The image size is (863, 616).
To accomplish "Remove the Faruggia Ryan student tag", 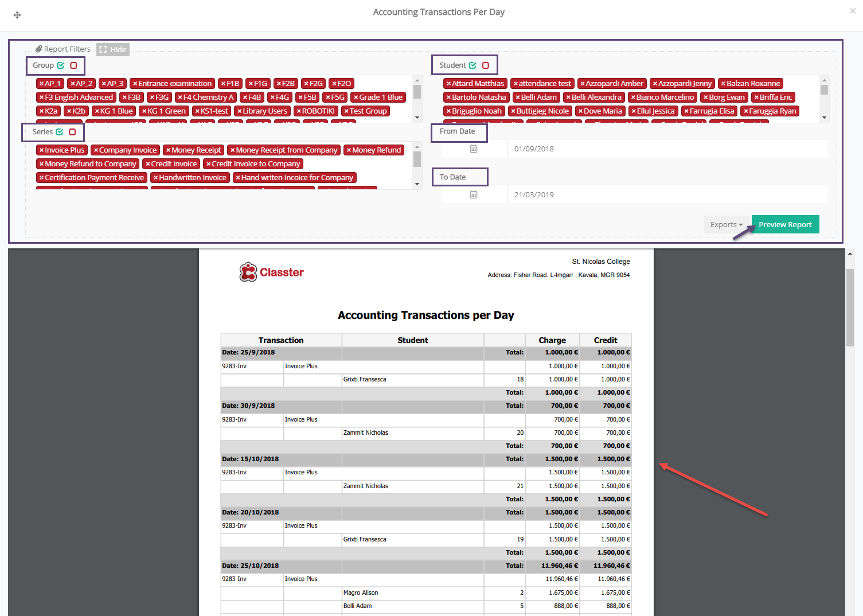I will (x=746, y=111).
